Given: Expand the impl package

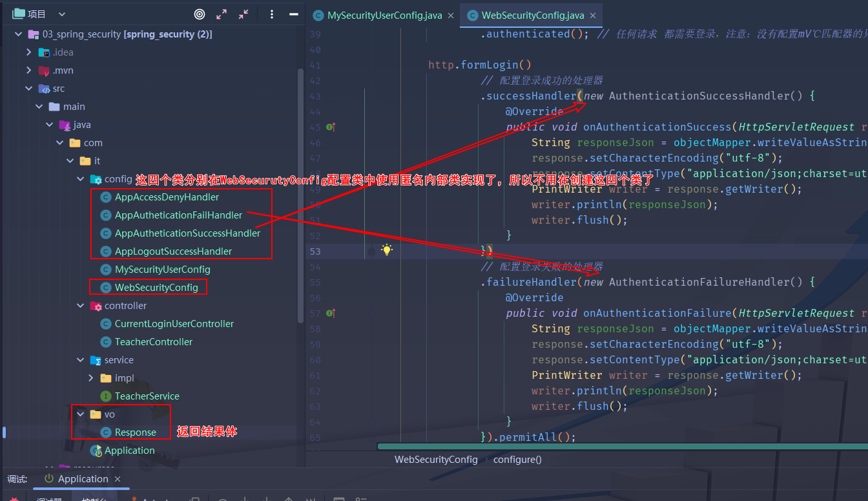Looking at the screenshot, I should tap(90, 378).
